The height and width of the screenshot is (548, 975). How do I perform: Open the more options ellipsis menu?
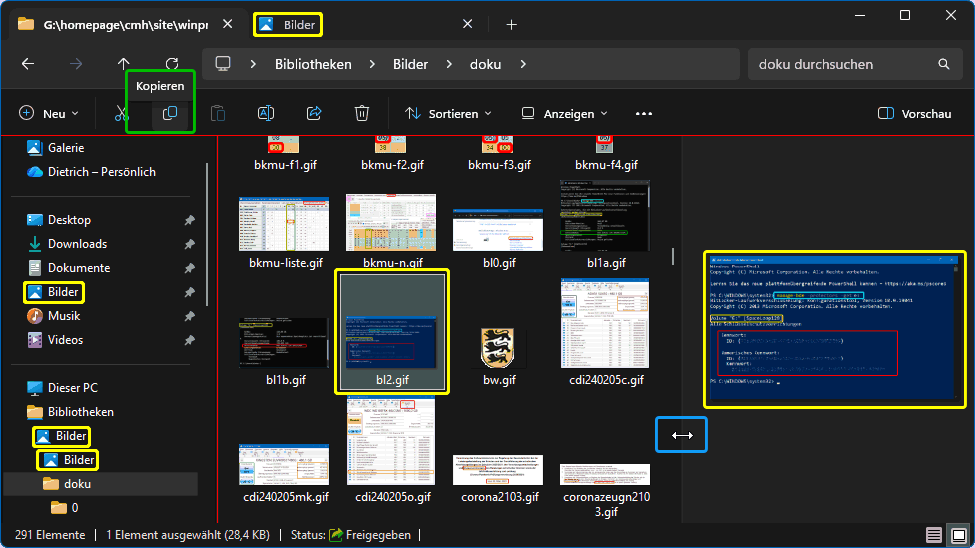(643, 114)
